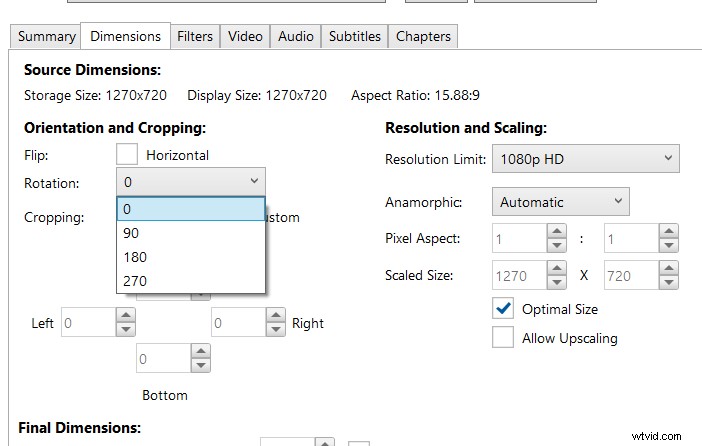Open the Audio tab
Viewport: 702px width, 446px height.
click(x=295, y=36)
